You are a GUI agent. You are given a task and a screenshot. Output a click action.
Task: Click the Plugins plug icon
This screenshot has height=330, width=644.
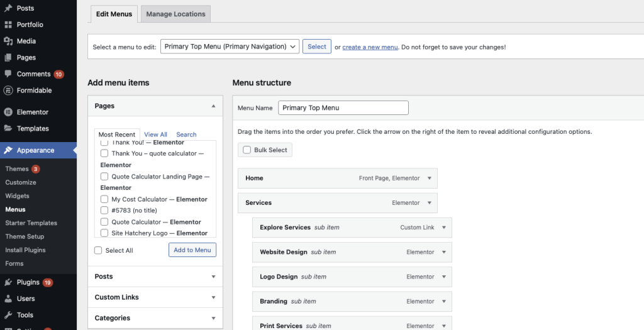(x=8, y=282)
